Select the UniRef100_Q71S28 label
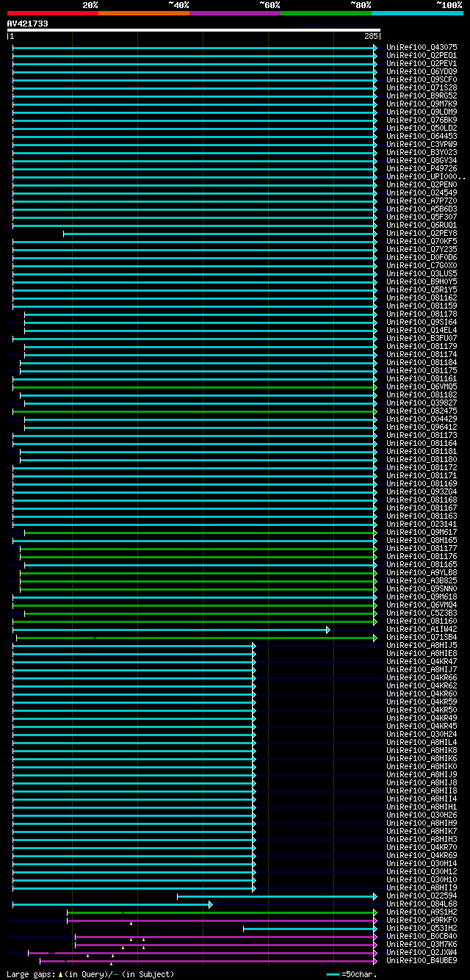470x980 pixels. click(x=422, y=87)
